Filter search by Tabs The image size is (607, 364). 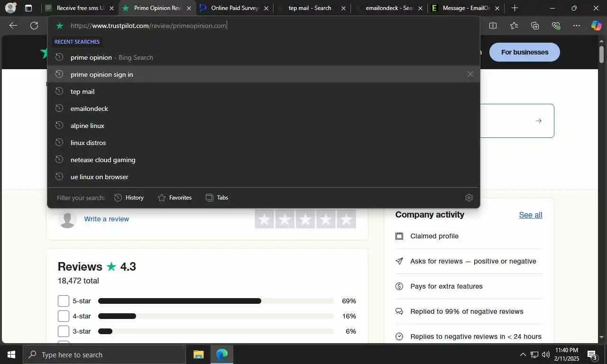pyautogui.click(x=217, y=198)
